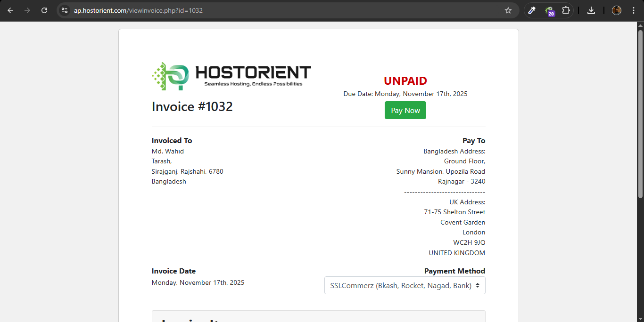Bookmark this page with the star icon
This screenshot has height=322, width=644.
pos(508,10)
